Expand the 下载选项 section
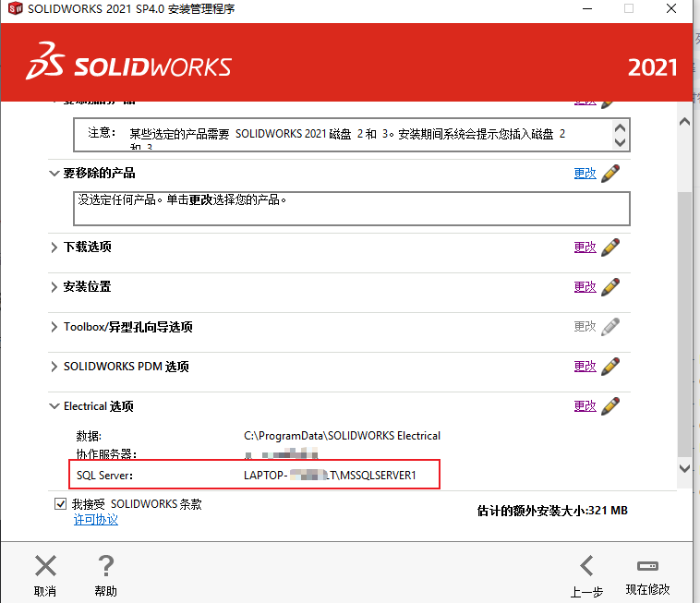 (54, 247)
